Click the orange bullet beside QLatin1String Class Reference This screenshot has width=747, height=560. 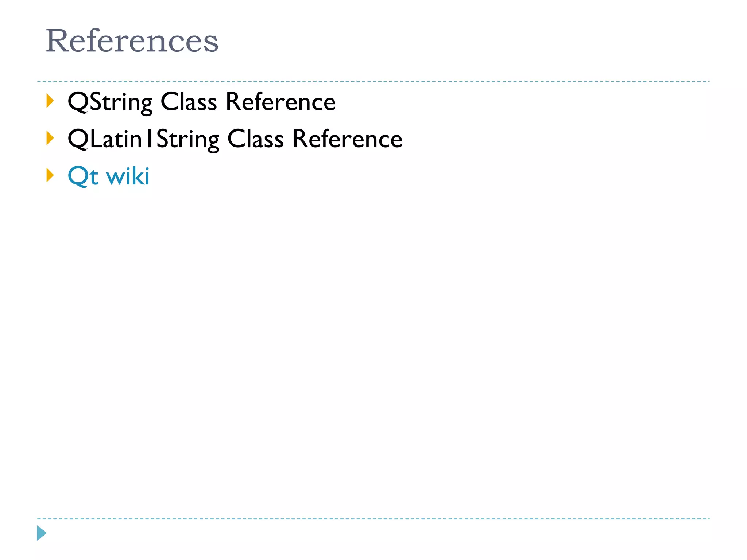50,138
